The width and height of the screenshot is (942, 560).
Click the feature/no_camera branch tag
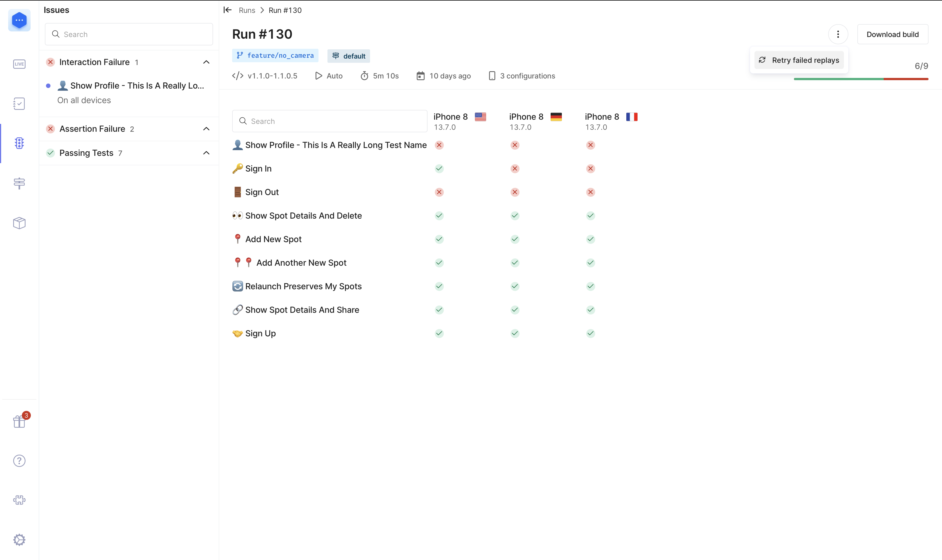tap(275, 56)
